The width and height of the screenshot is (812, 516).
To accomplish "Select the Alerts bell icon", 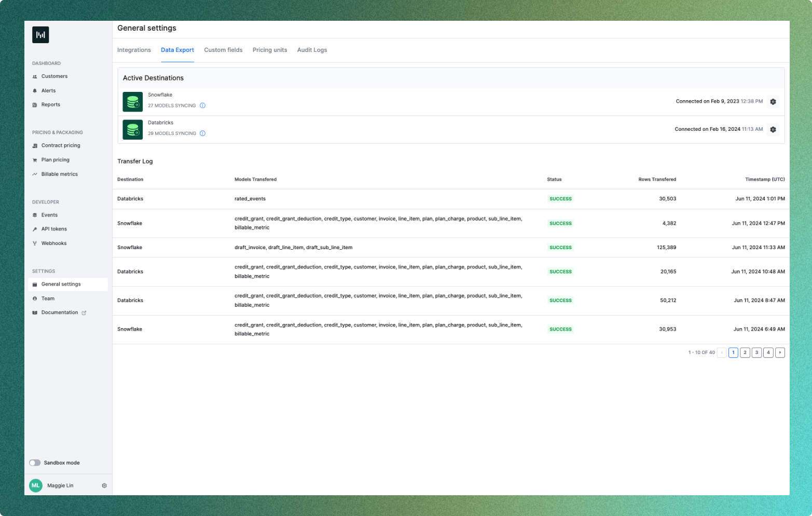I will click(x=34, y=90).
